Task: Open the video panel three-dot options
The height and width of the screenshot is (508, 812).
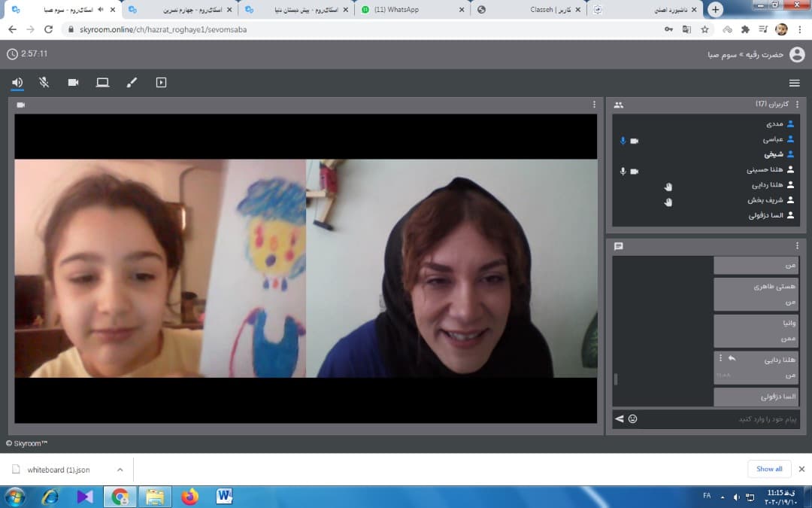Action: click(x=594, y=105)
